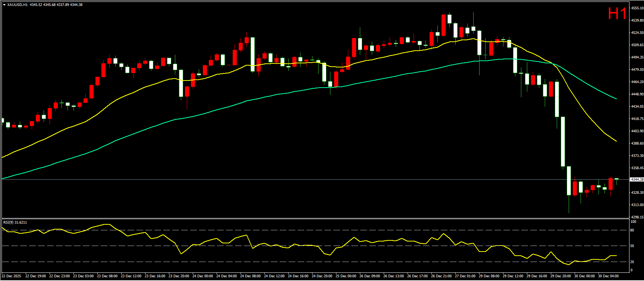This screenshot has width=644, height=281.
Task: Click the RSI 20 level scale label
Action: pos(632,262)
